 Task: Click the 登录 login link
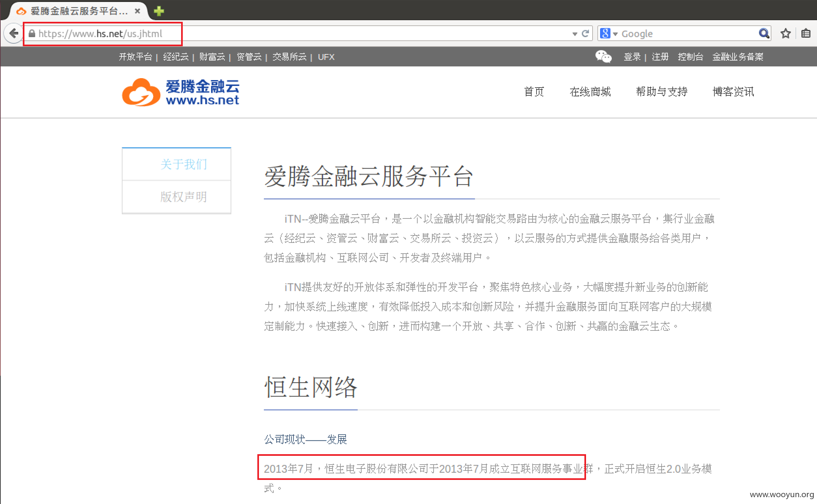(632, 57)
